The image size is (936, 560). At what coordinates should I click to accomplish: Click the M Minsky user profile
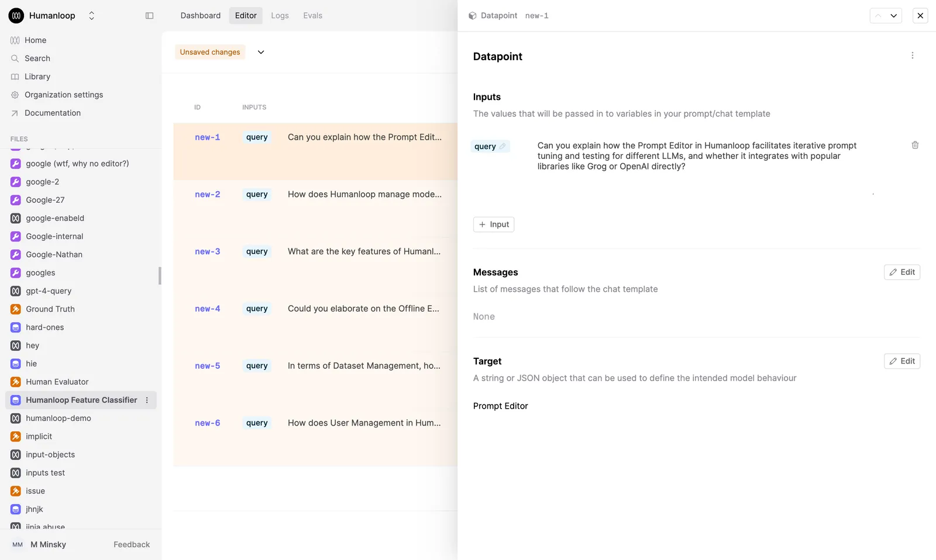pyautogui.click(x=39, y=545)
